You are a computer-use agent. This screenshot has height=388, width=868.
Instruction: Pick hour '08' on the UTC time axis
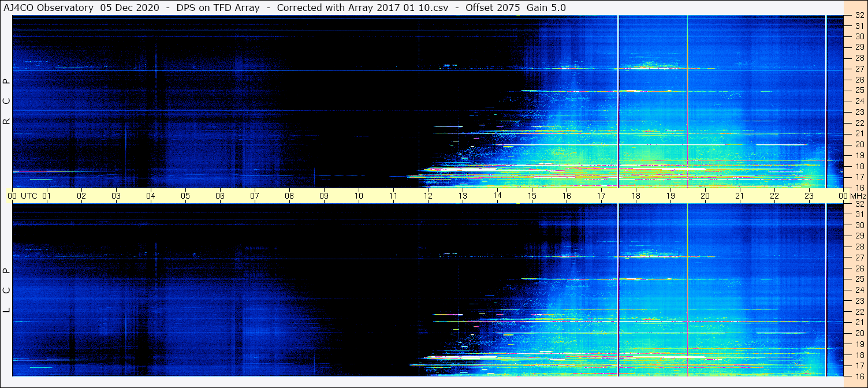point(289,196)
